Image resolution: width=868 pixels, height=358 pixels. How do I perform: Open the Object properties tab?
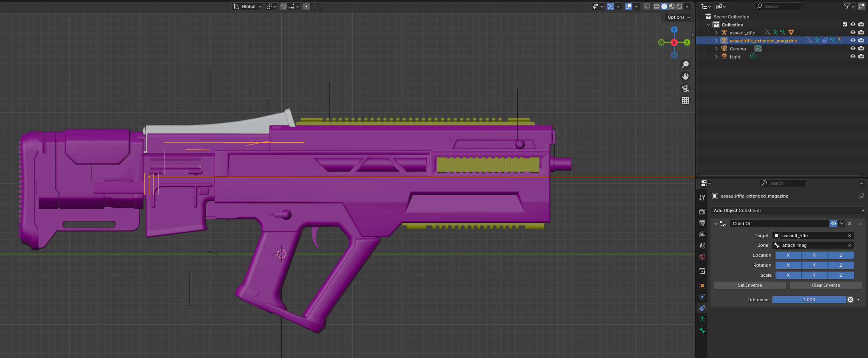[702, 286]
